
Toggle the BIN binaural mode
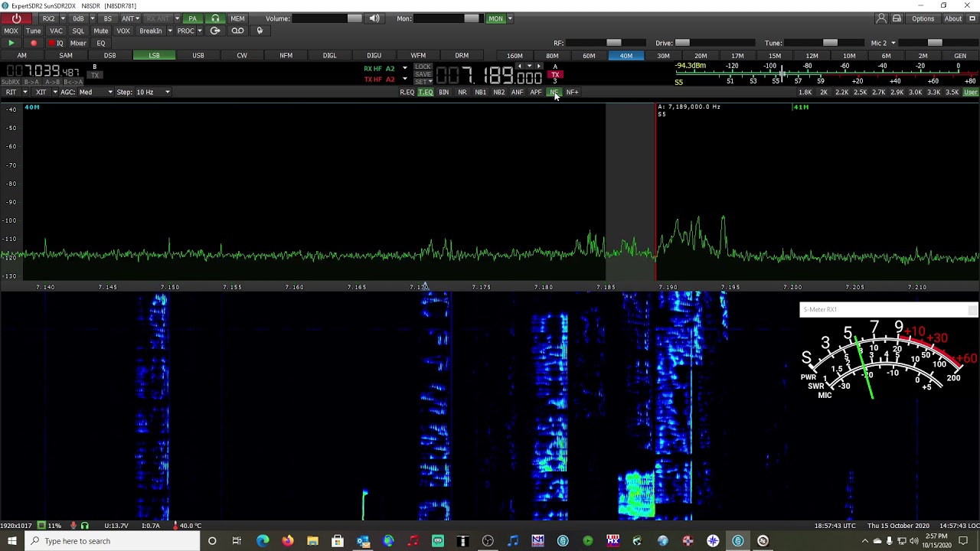444,92
